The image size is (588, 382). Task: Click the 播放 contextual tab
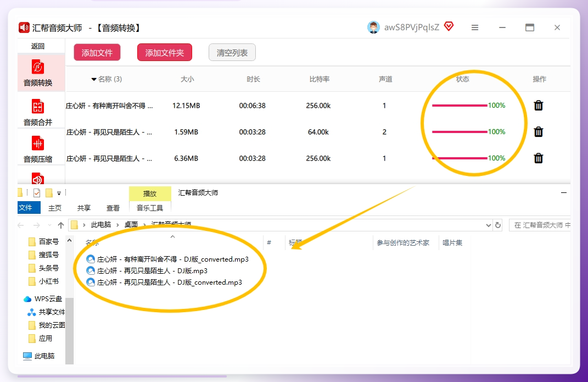(x=150, y=193)
